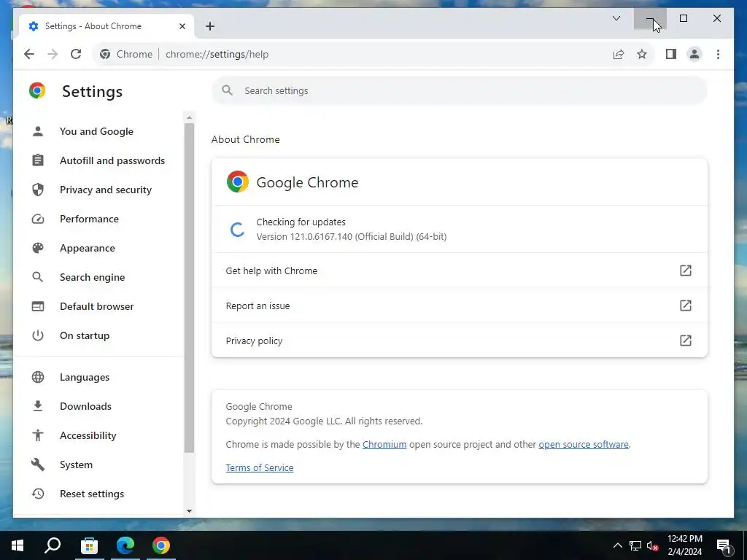Viewport: 747px width, 560px height.
Task: Open the Terms of Service link
Action: pyautogui.click(x=260, y=467)
